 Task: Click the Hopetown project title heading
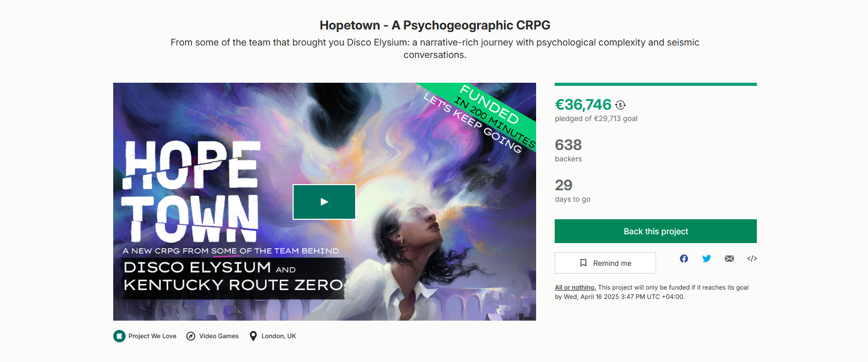[435, 25]
